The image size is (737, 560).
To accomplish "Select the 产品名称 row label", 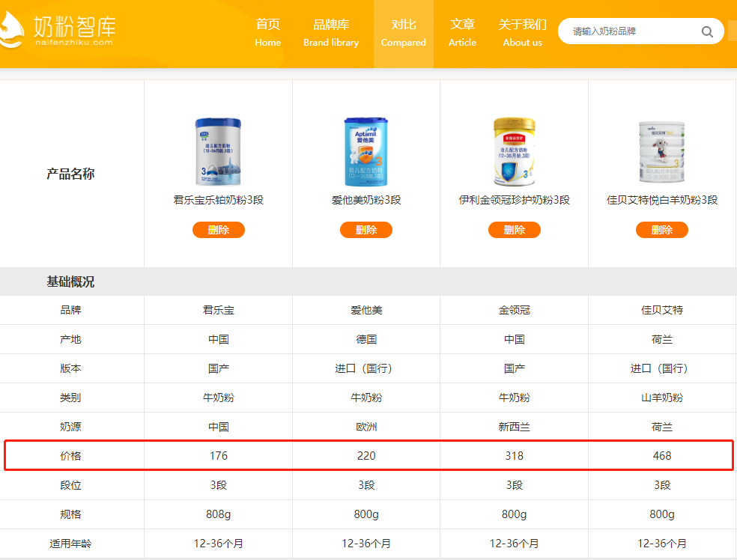I will pos(70,174).
